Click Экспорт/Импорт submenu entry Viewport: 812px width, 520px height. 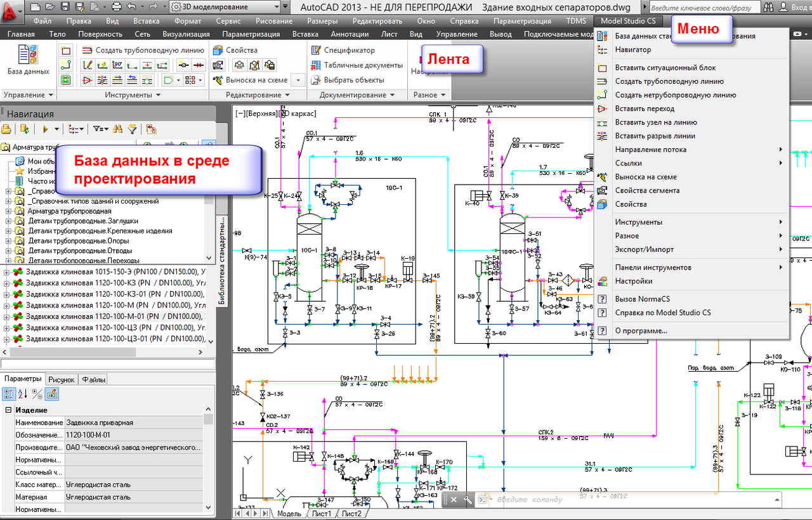691,249
